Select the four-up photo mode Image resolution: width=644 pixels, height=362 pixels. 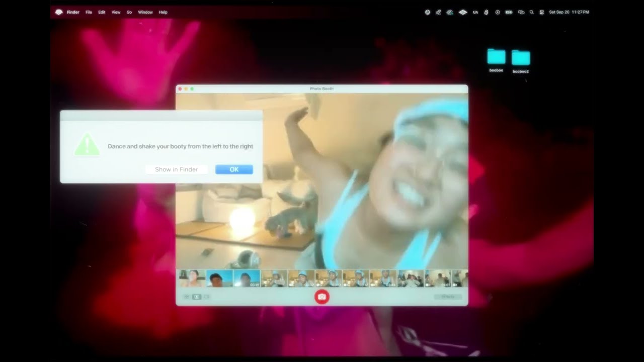187,297
